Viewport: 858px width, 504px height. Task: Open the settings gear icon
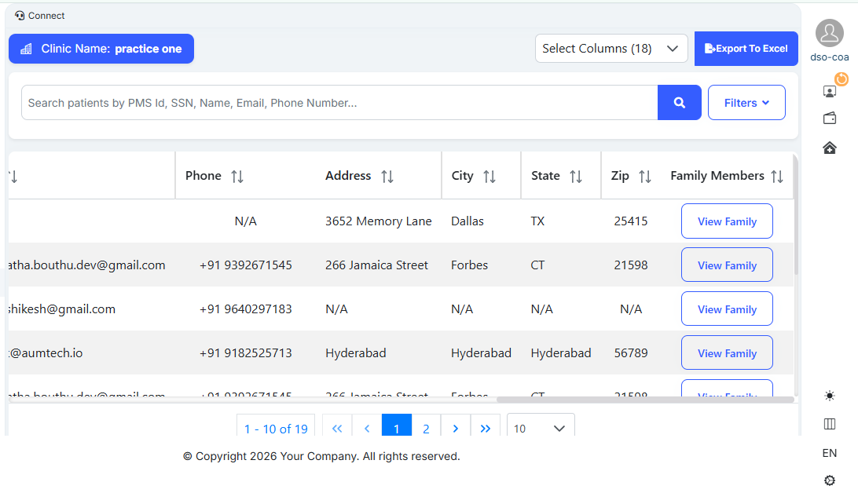pyautogui.click(x=829, y=480)
